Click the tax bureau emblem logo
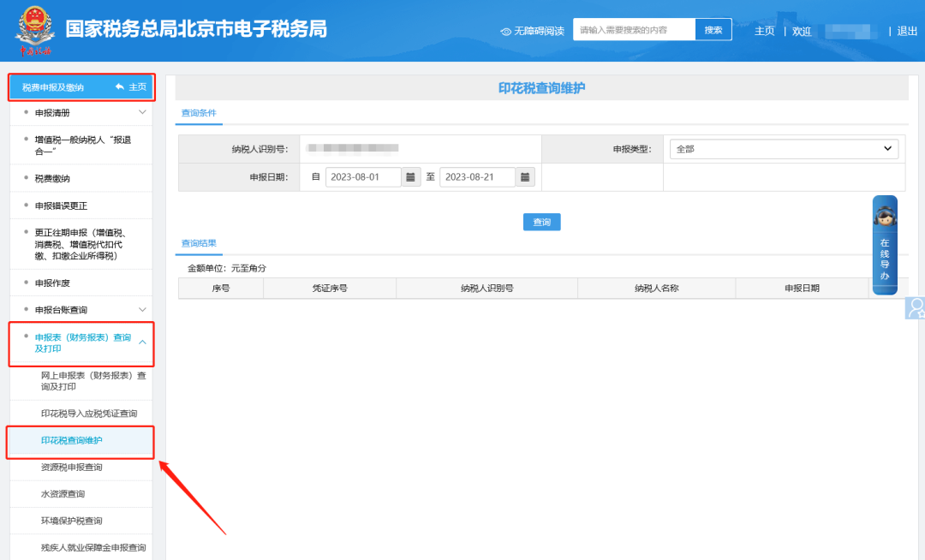 click(x=35, y=30)
